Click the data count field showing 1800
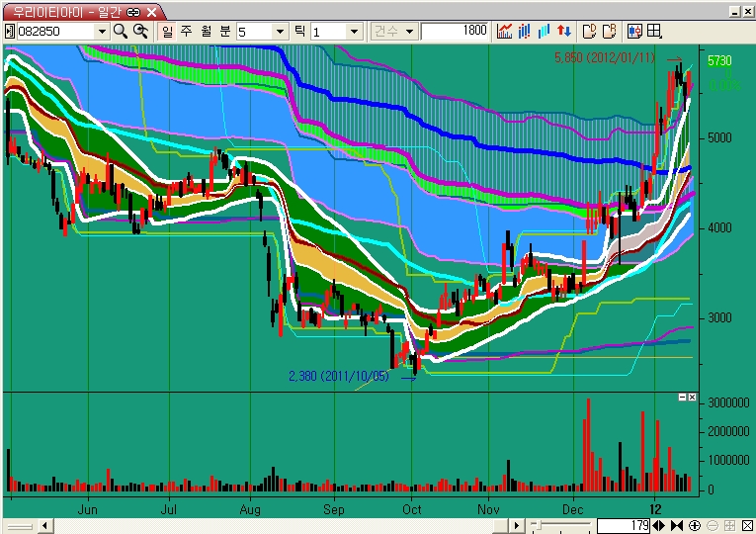756x534 pixels. [456, 31]
